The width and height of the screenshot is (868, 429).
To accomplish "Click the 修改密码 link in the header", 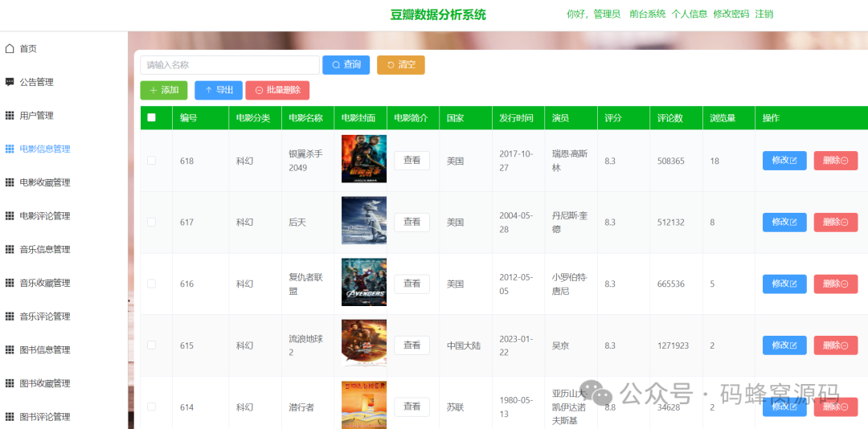I will pos(731,14).
